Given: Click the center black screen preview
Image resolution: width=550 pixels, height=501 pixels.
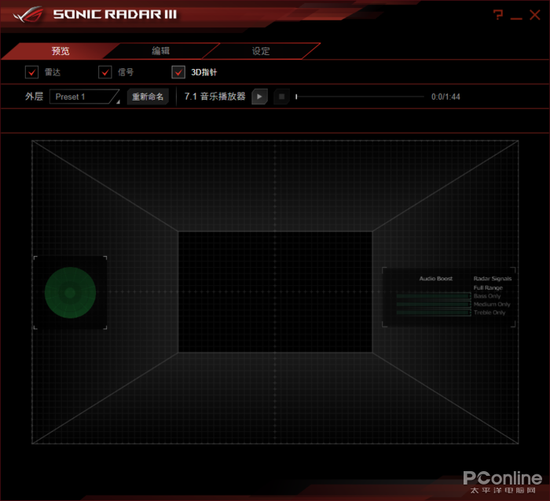Looking at the screenshot, I should tap(275, 292).
